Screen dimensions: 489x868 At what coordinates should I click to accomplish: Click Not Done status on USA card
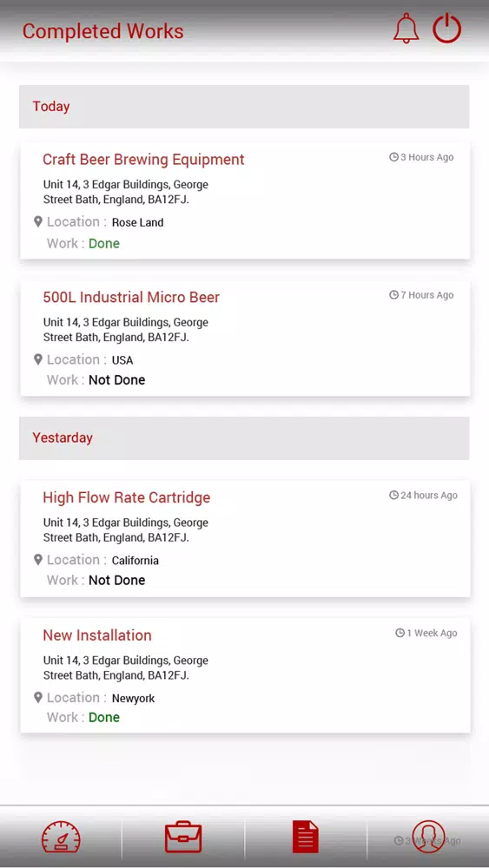tap(117, 380)
